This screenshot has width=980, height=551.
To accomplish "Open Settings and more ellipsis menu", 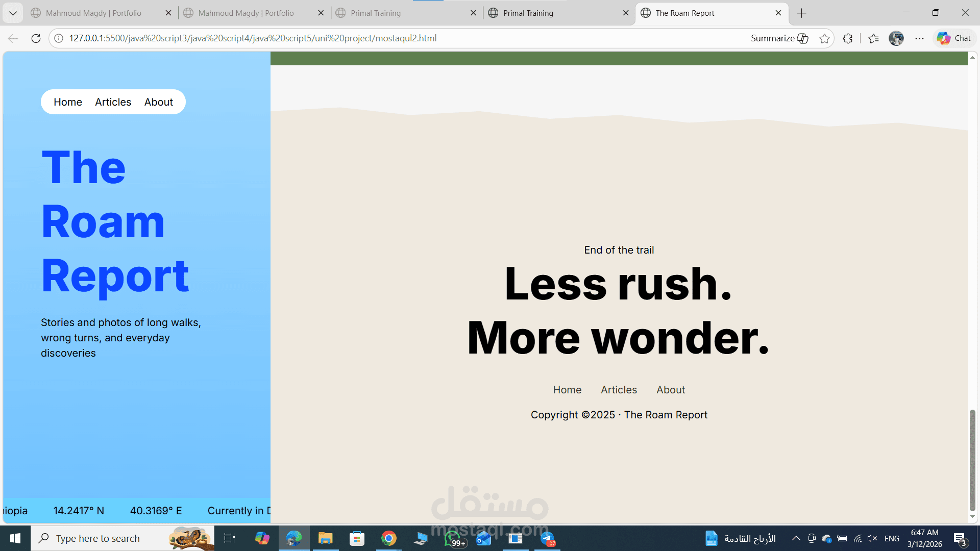I will coord(919,38).
